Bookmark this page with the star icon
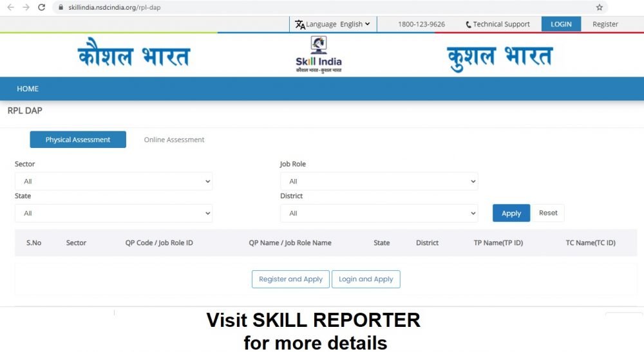The height and width of the screenshot is (352, 644). (x=599, y=7)
